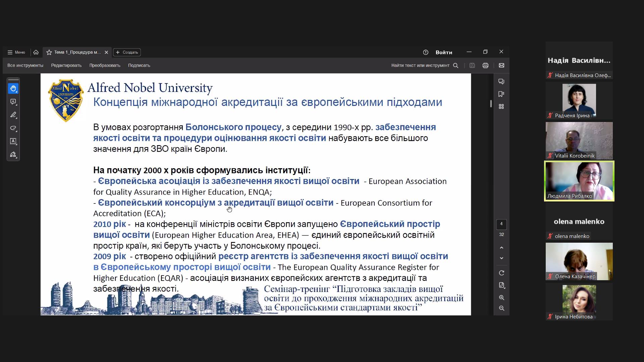This screenshot has width=644, height=362.
Task: Go to next page with down chevron
Action: coord(501,258)
